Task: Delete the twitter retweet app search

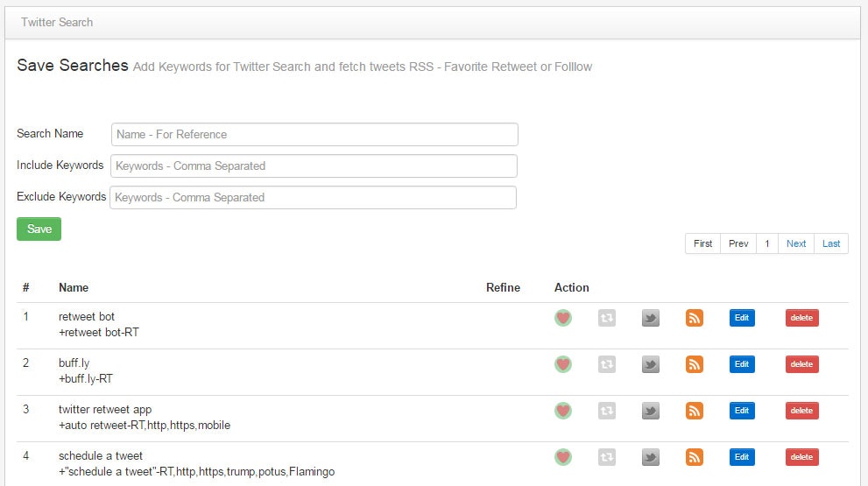Action: click(x=801, y=411)
